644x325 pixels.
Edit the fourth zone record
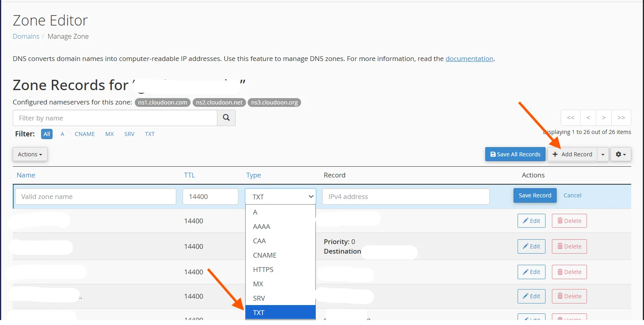coord(532,296)
